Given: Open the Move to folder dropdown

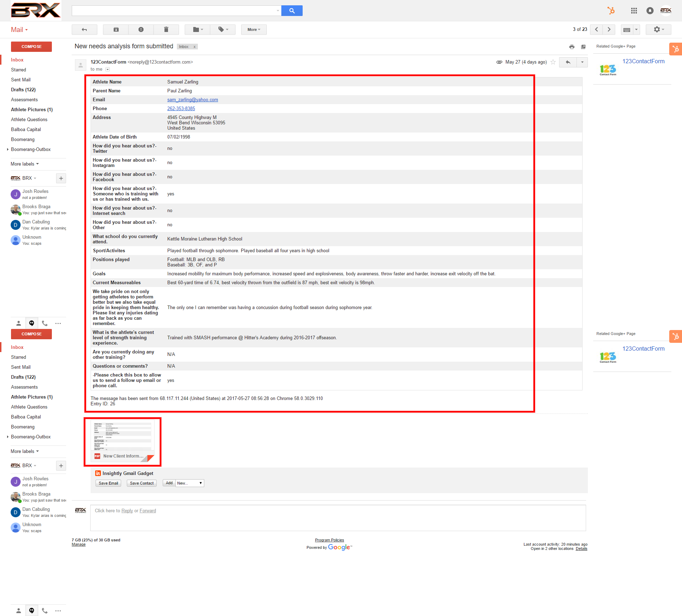Looking at the screenshot, I should click(197, 29).
